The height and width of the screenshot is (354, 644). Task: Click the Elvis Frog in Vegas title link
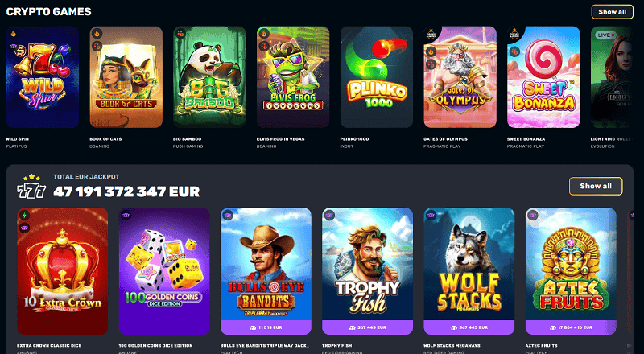[280, 139]
